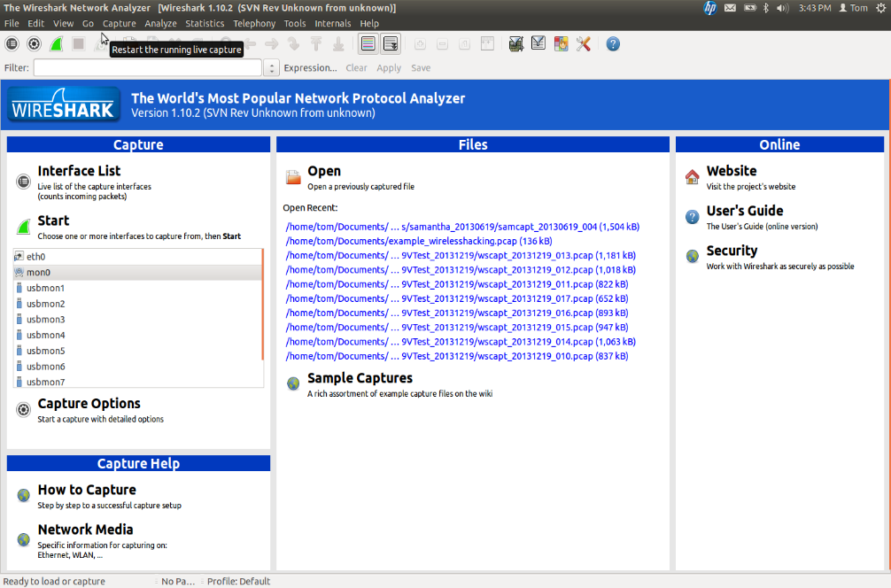Select the usbmon6 interface
Viewport: 891px width, 588px height.
[138, 367]
